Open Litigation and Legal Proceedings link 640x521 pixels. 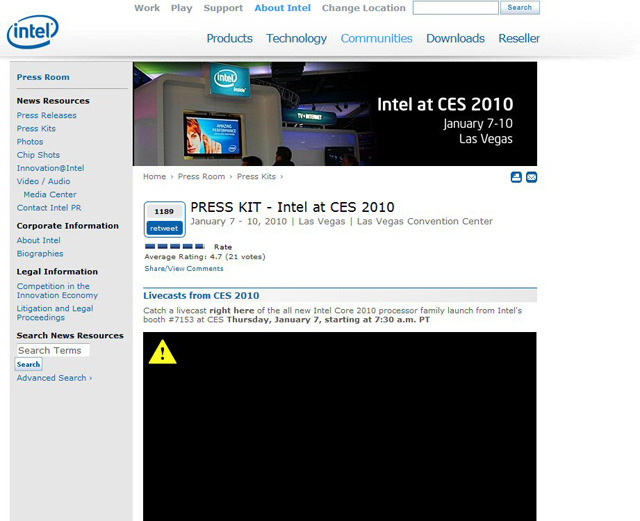pyautogui.click(x=55, y=313)
